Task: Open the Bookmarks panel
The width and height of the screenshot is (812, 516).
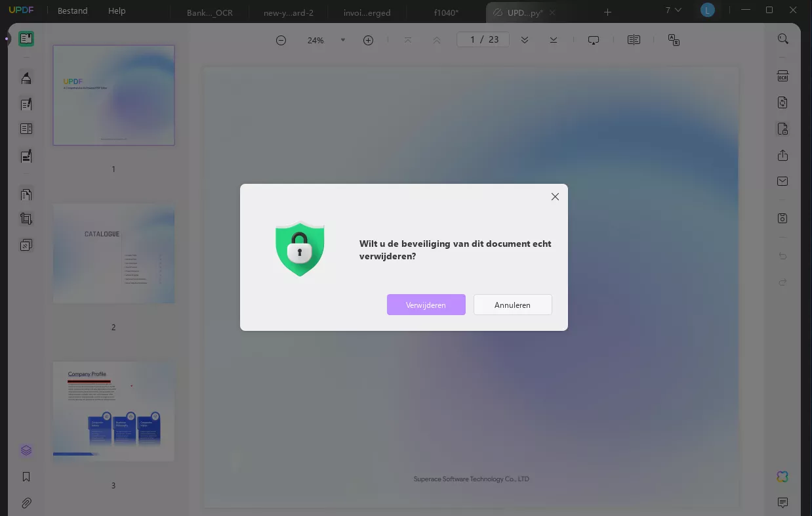Action: [x=26, y=477]
